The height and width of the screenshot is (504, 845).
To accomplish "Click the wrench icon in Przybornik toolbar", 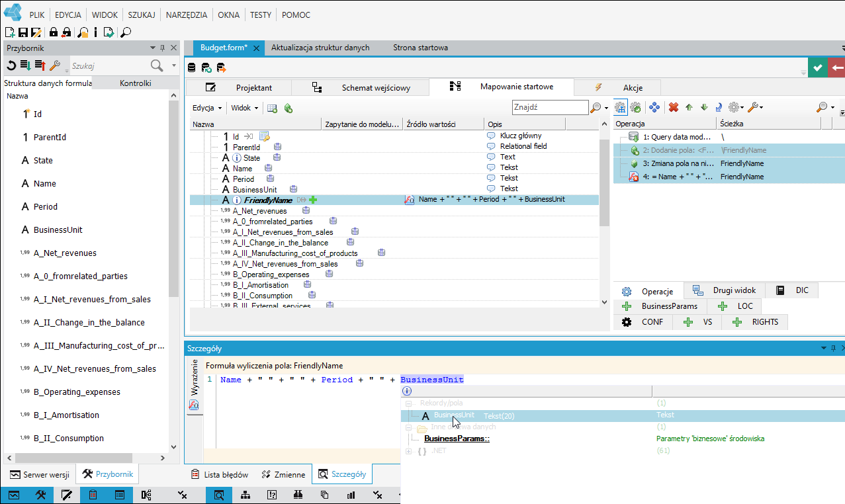I will pos(56,65).
